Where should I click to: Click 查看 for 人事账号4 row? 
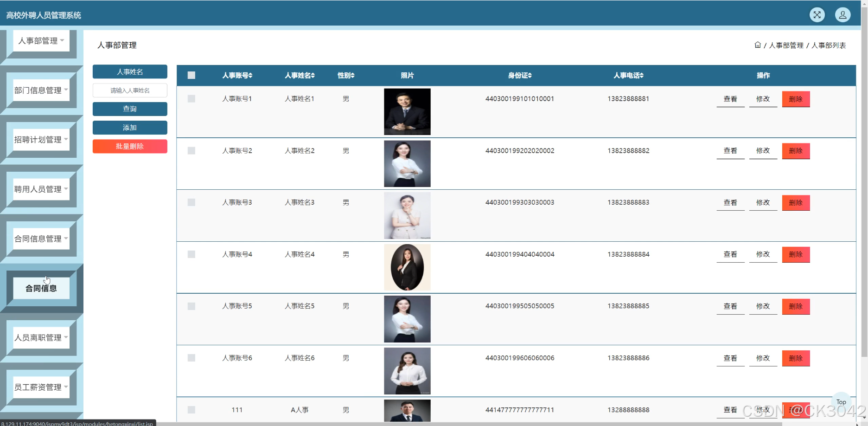(730, 254)
